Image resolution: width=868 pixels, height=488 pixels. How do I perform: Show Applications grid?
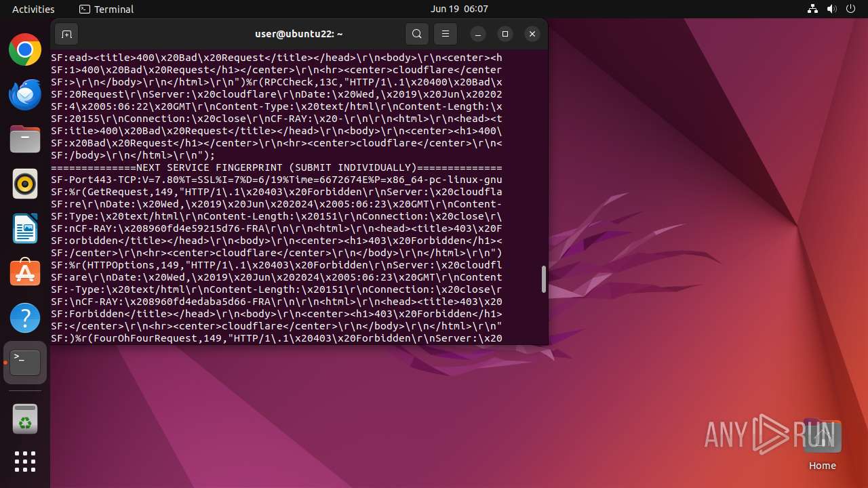tap(25, 462)
